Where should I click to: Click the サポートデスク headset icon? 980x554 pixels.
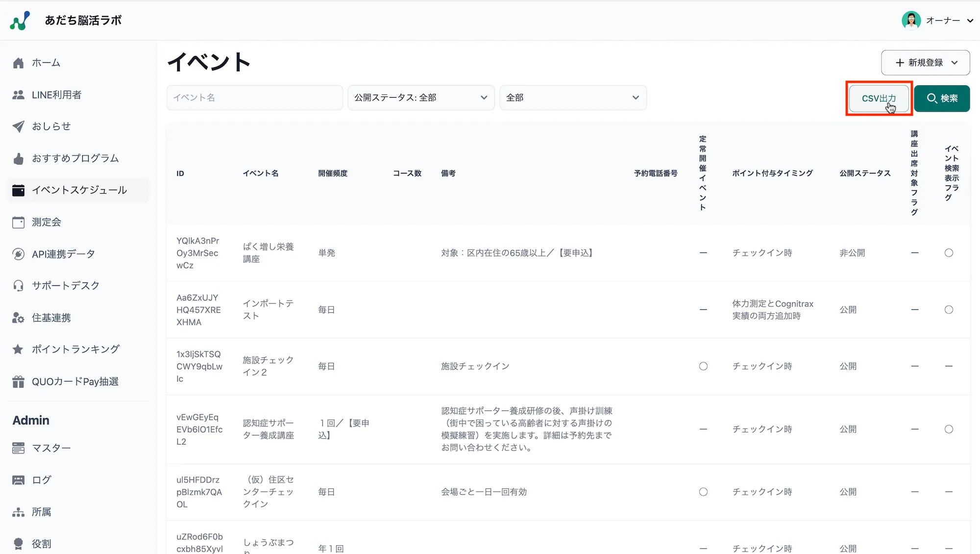tap(19, 285)
